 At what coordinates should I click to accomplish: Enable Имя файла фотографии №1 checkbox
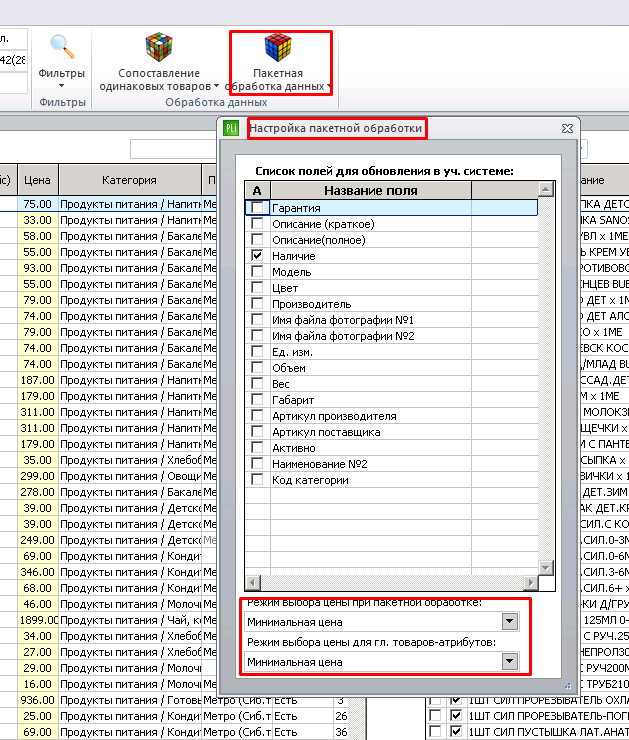click(x=257, y=320)
